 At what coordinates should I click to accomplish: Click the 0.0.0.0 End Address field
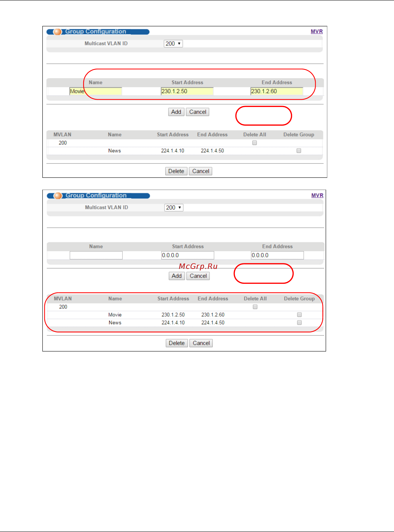[x=277, y=255]
